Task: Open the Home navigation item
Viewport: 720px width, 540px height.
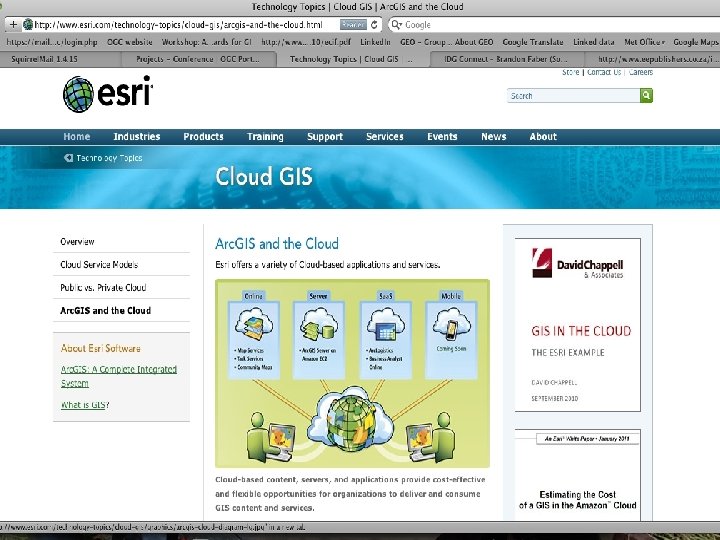Action: click(x=77, y=136)
